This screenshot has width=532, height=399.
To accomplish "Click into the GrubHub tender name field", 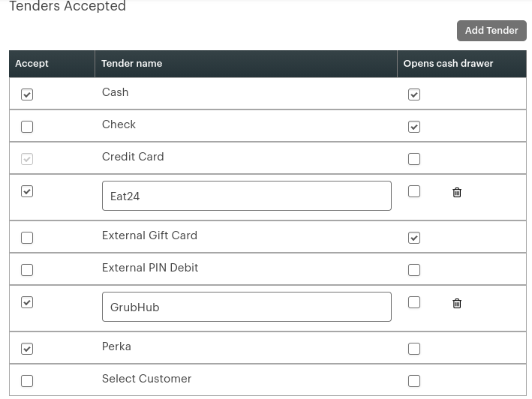I will point(247,307).
